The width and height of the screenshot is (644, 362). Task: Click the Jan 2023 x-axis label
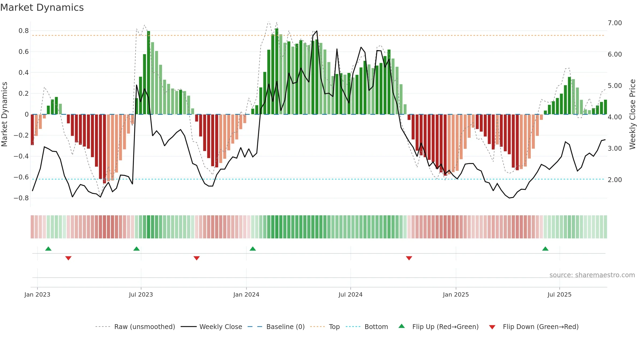(x=37, y=294)
